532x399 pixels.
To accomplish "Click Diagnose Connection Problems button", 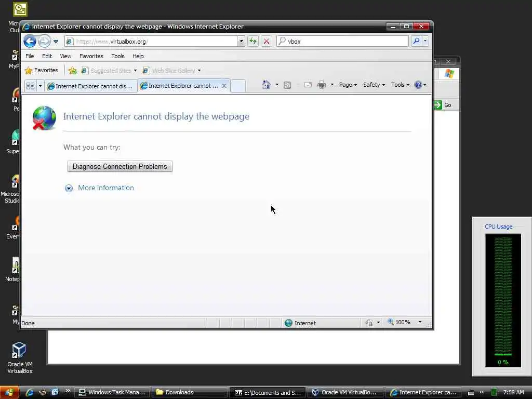I will (120, 167).
